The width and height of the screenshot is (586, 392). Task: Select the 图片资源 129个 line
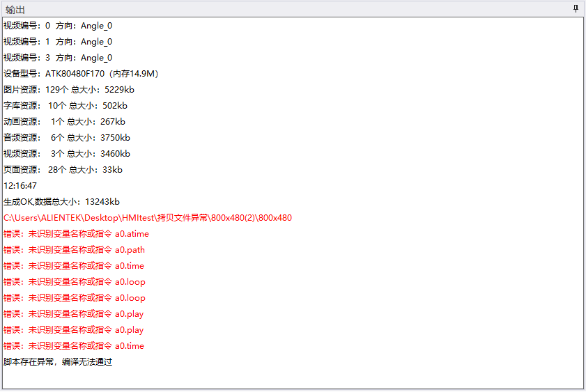point(69,90)
